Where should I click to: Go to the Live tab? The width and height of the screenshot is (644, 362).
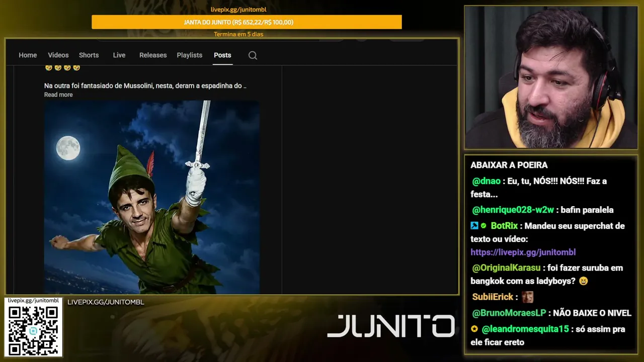pos(119,55)
